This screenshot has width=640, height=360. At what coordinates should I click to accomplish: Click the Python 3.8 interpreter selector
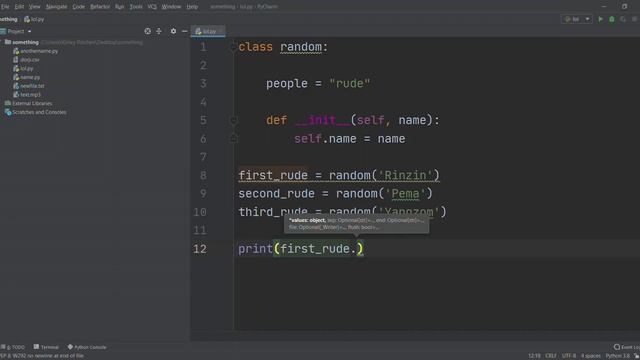coord(618,356)
